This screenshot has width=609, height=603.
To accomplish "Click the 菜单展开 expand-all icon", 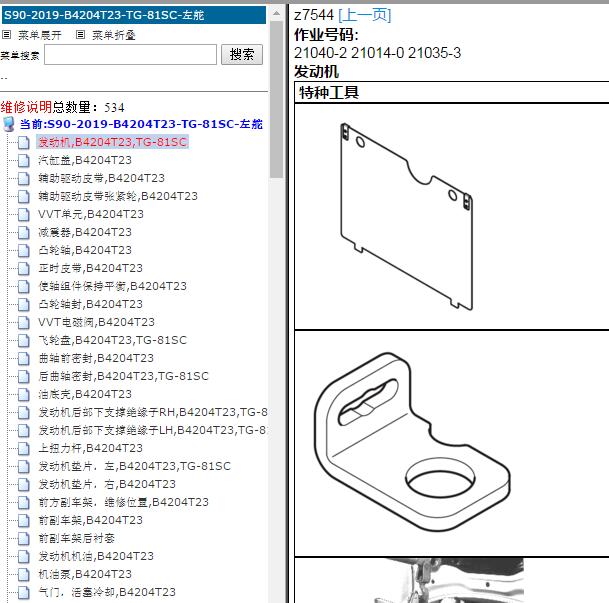I will point(6,35).
